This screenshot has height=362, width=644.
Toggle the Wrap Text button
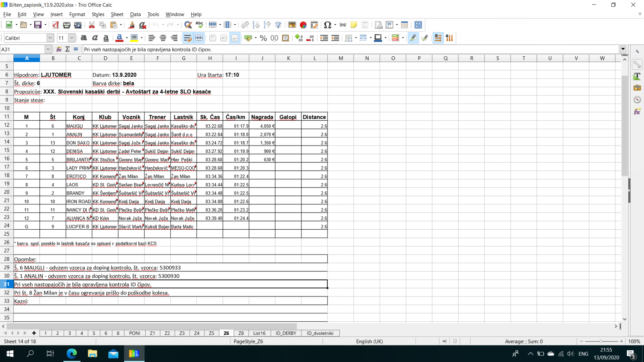click(188, 38)
